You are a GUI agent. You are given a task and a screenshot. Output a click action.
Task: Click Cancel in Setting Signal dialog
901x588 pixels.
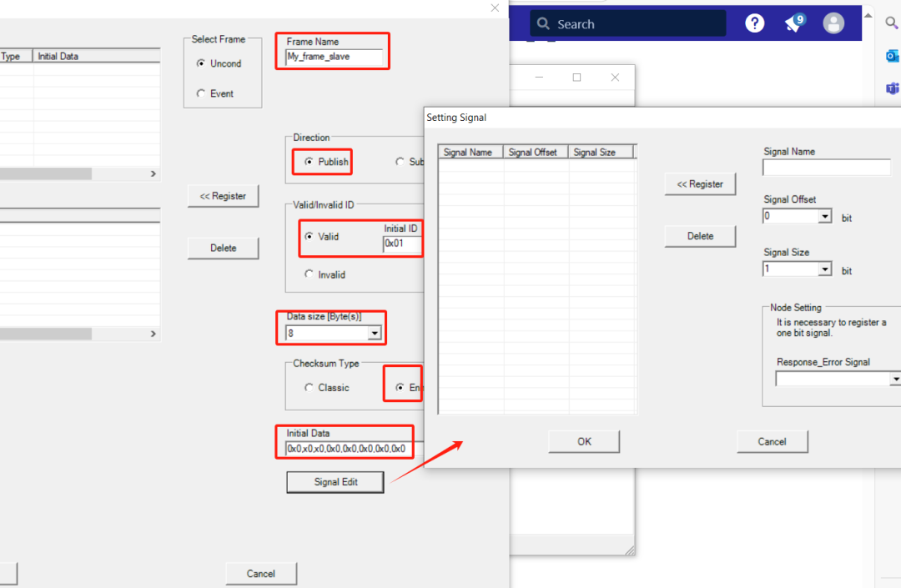coord(773,441)
